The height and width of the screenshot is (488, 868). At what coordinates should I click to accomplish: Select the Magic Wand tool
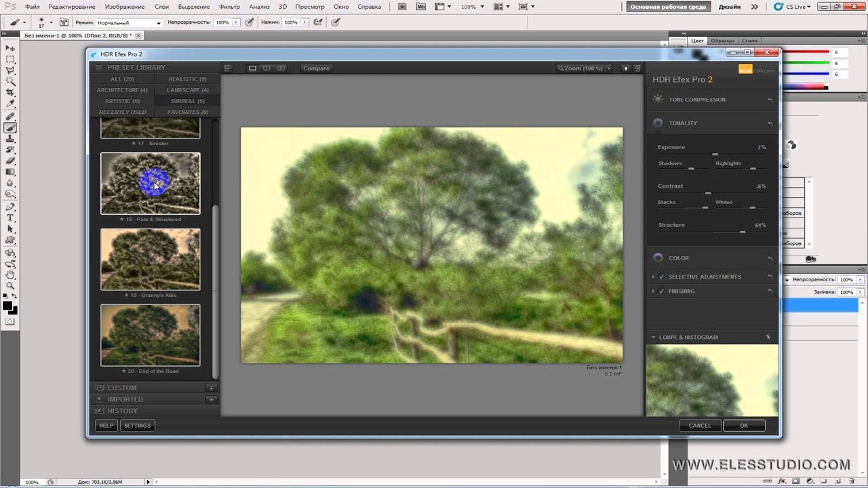[10, 81]
